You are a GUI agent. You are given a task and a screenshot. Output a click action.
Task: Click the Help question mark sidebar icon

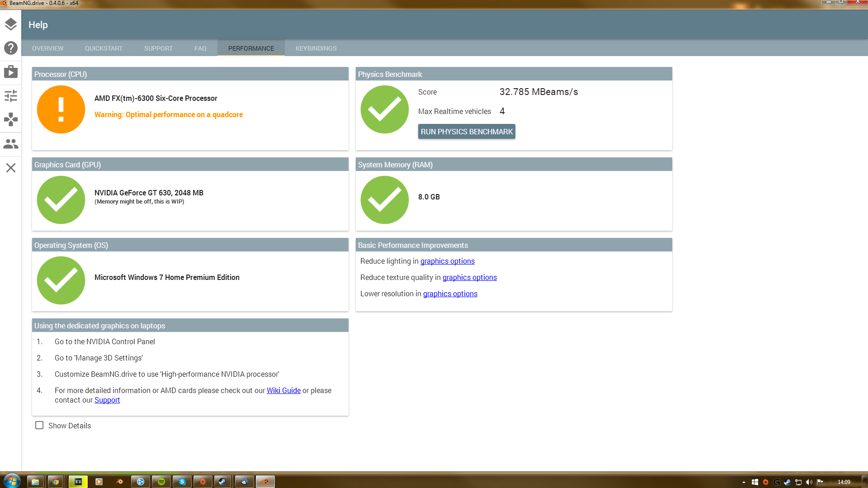pyautogui.click(x=11, y=48)
